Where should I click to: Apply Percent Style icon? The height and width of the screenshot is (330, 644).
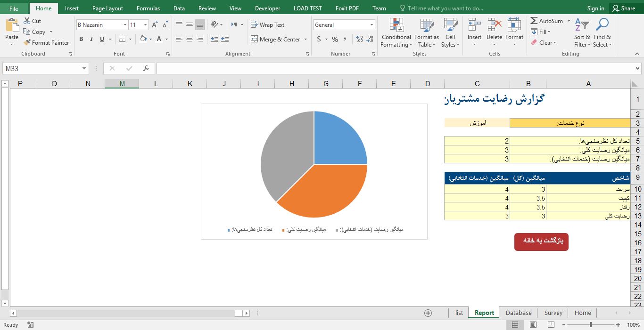pos(335,39)
